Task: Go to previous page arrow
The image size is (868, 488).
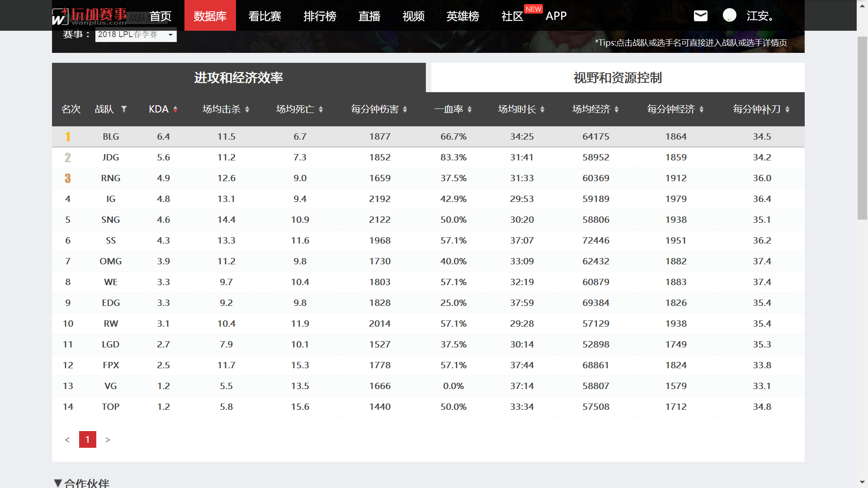Action: click(67, 440)
